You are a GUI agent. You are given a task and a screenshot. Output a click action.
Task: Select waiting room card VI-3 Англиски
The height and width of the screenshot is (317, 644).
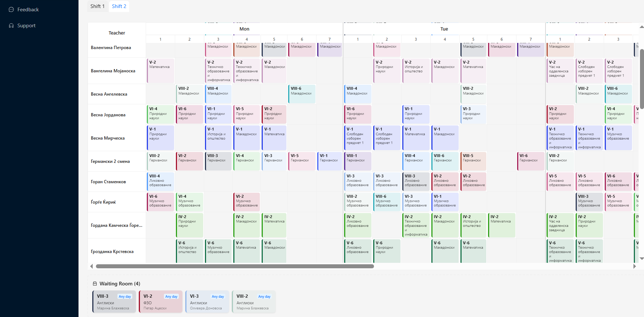click(207, 302)
